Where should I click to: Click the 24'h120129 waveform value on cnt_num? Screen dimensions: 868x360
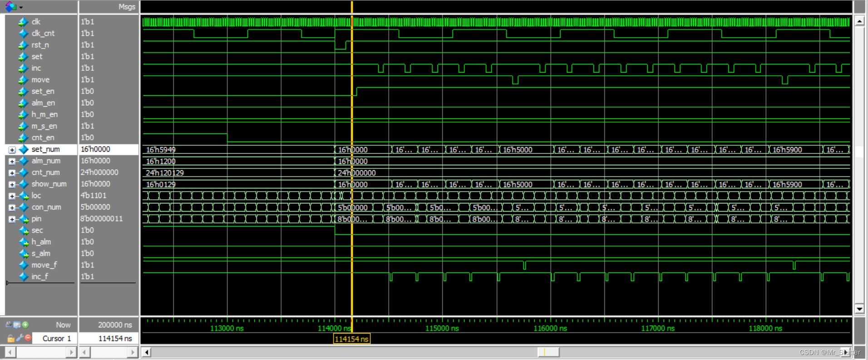tap(165, 173)
